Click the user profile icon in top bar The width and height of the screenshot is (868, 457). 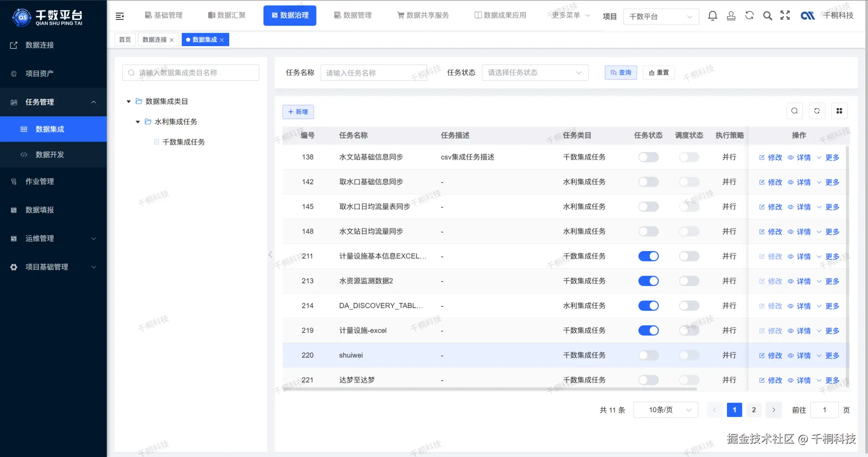click(x=731, y=15)
